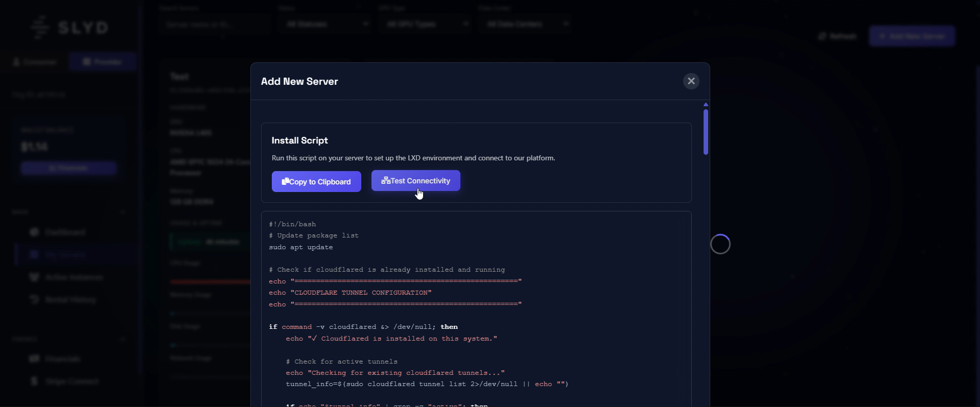980x407 pixels.
Task: Click the SLYD logo in the sidebar
Action: pos(69,28)
